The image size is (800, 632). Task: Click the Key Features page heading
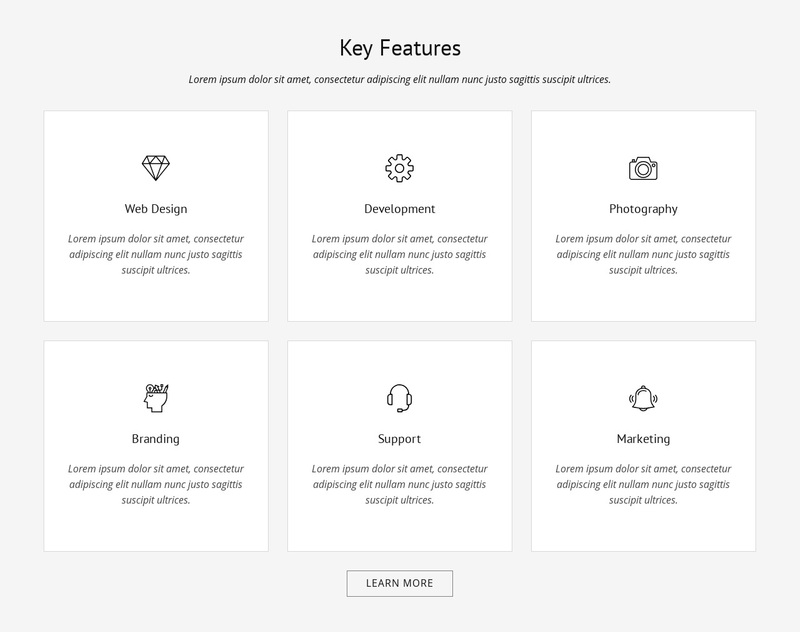coord(400,48)
